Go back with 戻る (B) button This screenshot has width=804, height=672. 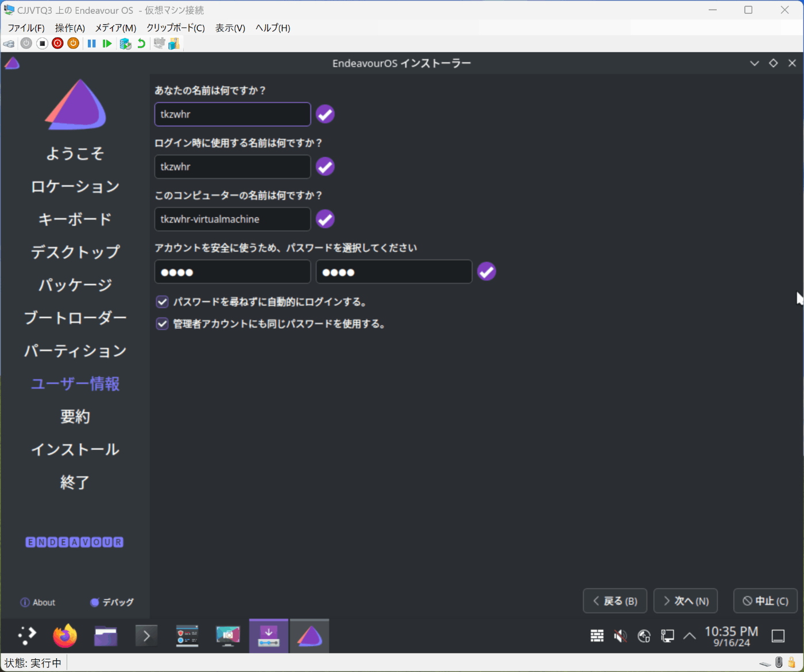[615, 601]
